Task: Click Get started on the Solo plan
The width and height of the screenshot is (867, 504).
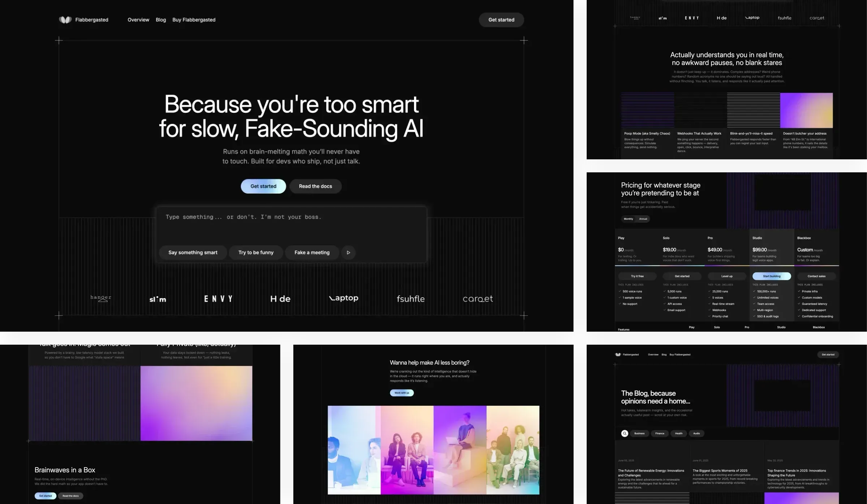Action: (682, 276)
